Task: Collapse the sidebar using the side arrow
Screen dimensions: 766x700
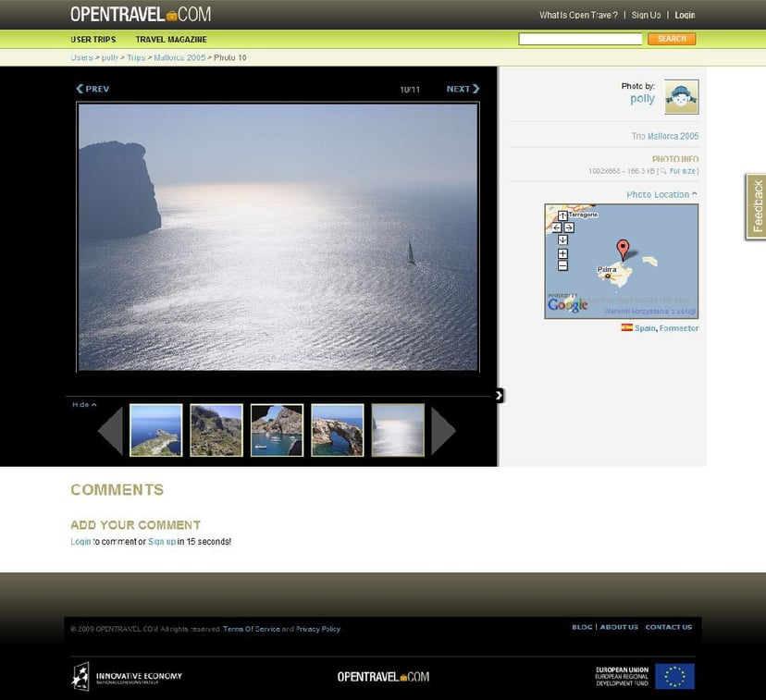Action: pyautogui.click(x=499, y=396)
